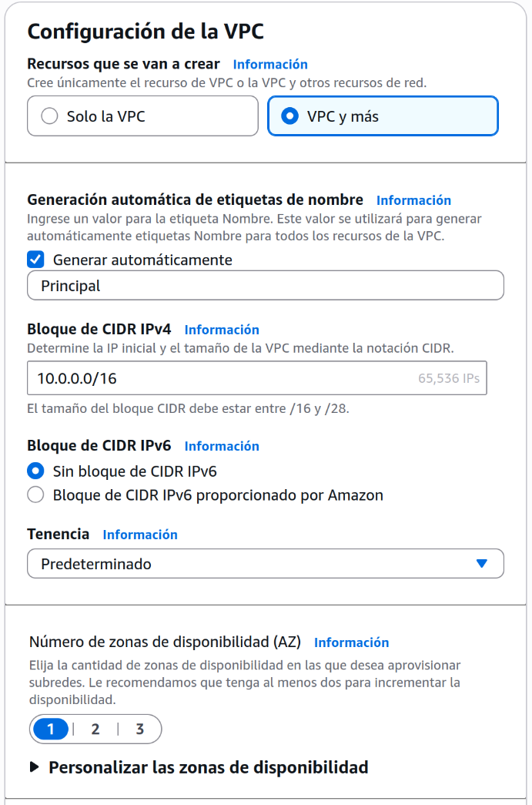Image resolution: width=532 pixels, height=805 pixels.
Task: Open Información for name tag generation
Action: tap(414, 199)
